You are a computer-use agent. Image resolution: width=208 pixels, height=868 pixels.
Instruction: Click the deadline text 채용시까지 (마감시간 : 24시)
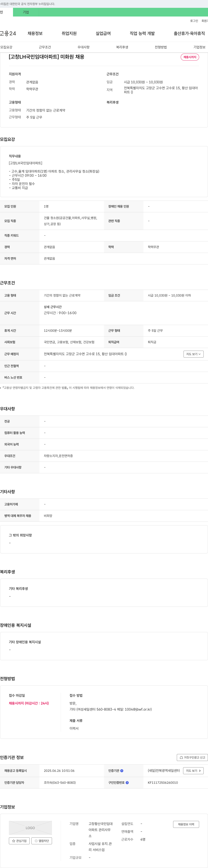29,703
